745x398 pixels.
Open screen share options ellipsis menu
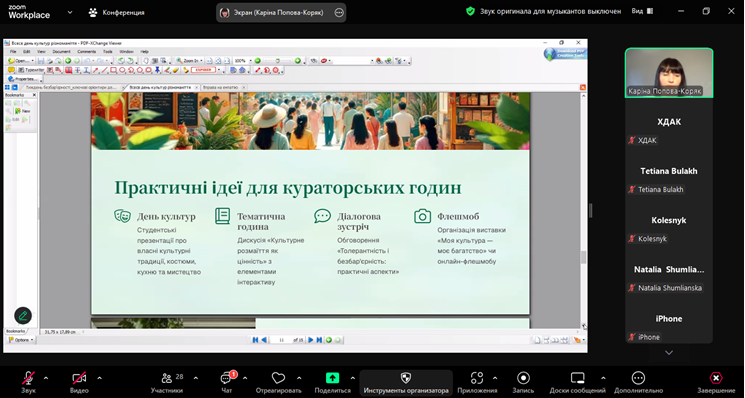pyautogui.click(x=339, y=13)
